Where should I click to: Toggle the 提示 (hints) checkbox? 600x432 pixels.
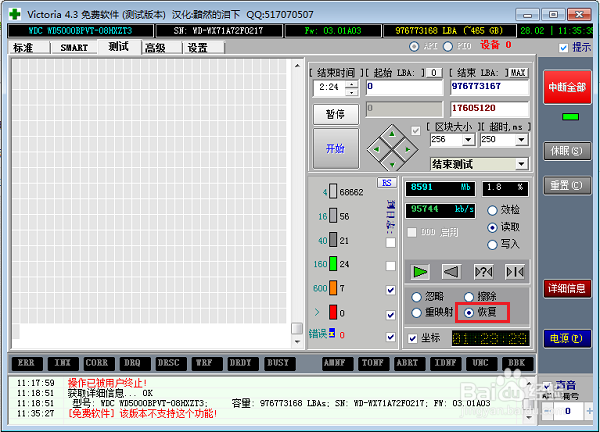[x=563, y=48]
